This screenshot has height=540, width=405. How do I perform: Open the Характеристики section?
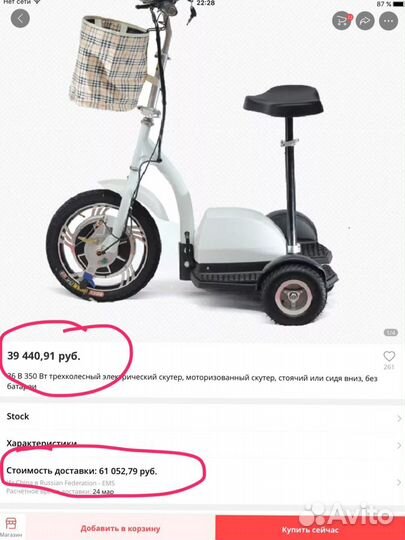point(202,444)
